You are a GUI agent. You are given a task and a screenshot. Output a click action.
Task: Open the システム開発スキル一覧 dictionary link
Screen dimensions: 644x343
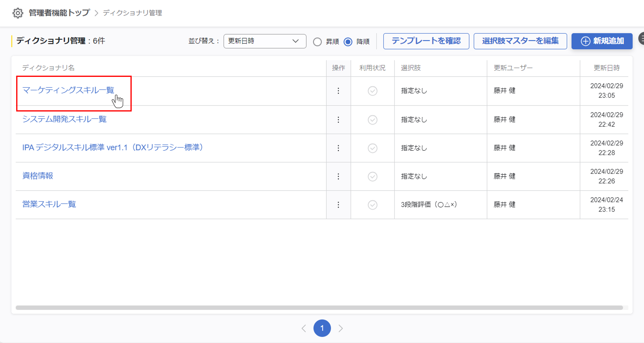click(64, 119)
